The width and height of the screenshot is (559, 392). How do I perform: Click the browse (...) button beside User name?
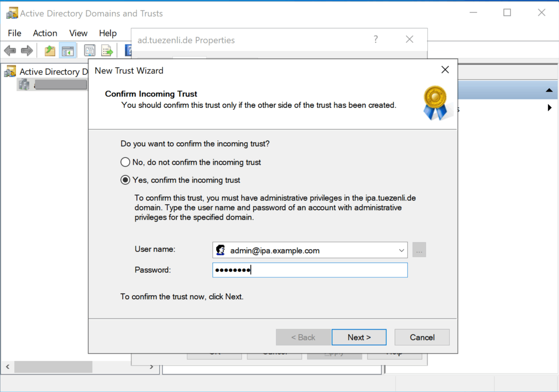pos(419,250)
